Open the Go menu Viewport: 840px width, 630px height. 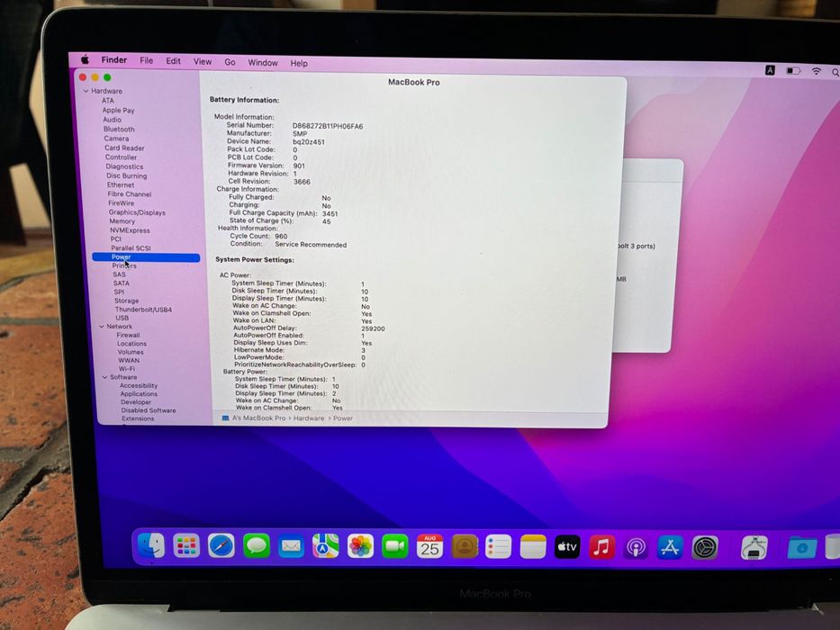tap(230, 62)
